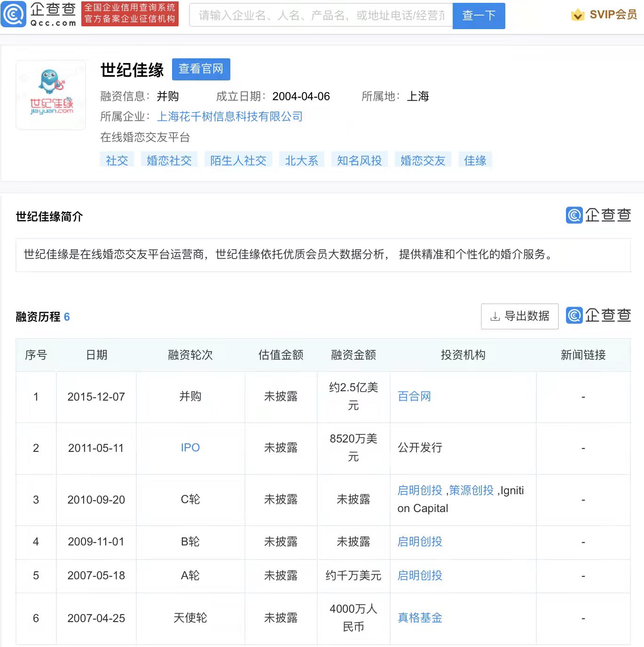
Task: Select the 陌生人社交 tag
Action: coord(238,160)
